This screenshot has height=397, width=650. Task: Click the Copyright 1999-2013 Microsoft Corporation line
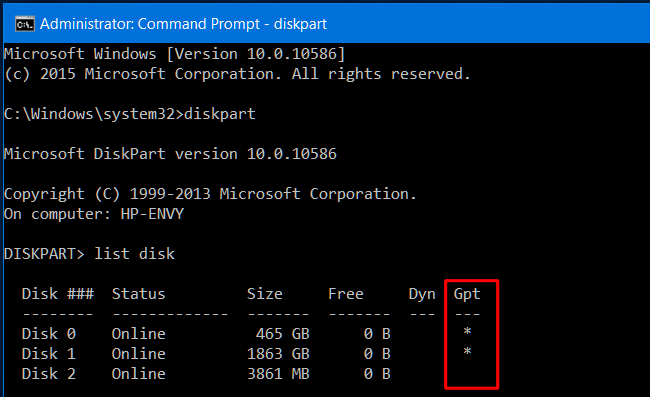point(210,194)
